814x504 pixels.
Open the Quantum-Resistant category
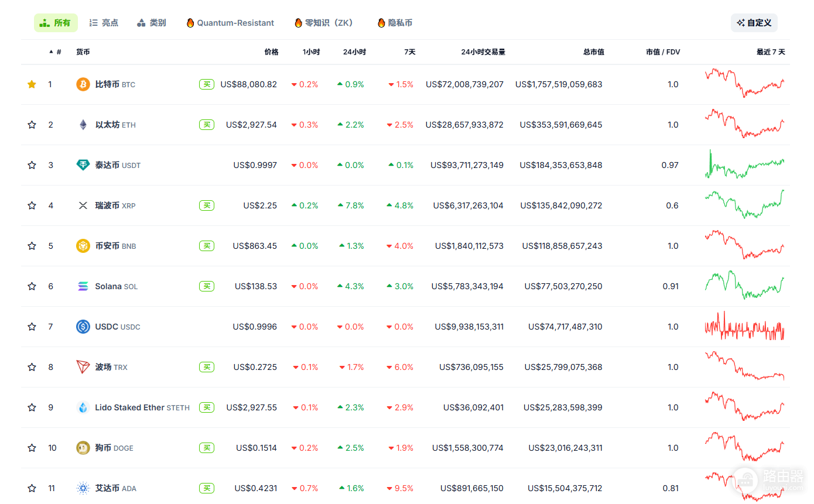coord(230,23)
